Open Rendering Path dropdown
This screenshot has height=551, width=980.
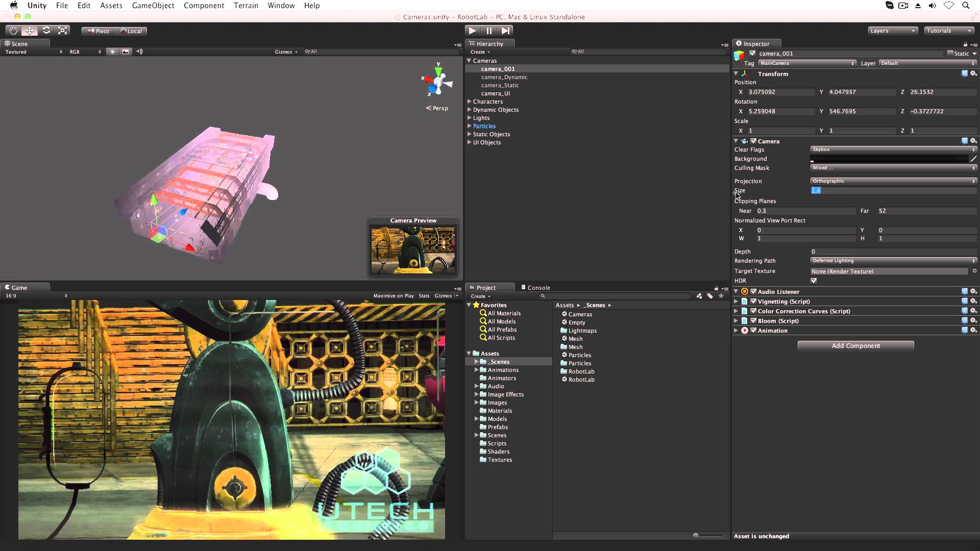pos(894,261)
